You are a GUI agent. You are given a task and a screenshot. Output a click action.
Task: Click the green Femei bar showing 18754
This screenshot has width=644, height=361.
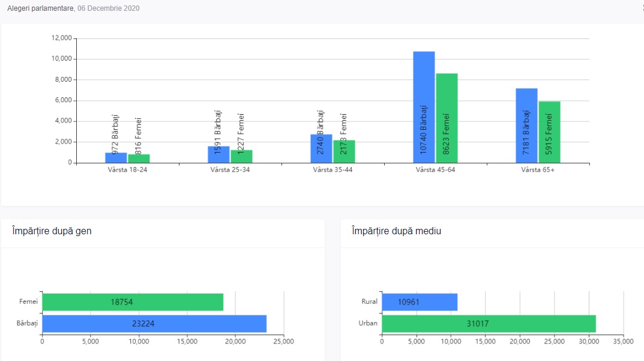coord(132,302)
